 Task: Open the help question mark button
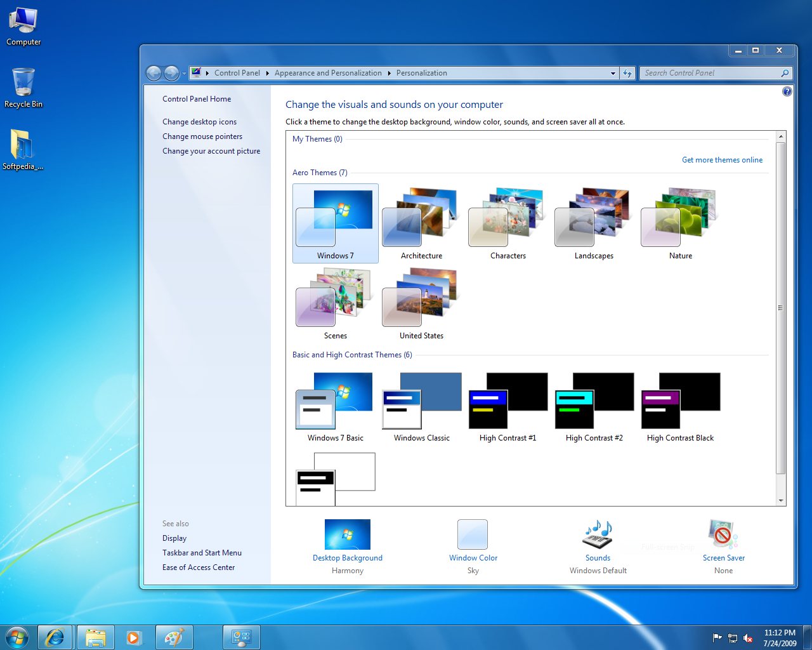coord(787,91)
